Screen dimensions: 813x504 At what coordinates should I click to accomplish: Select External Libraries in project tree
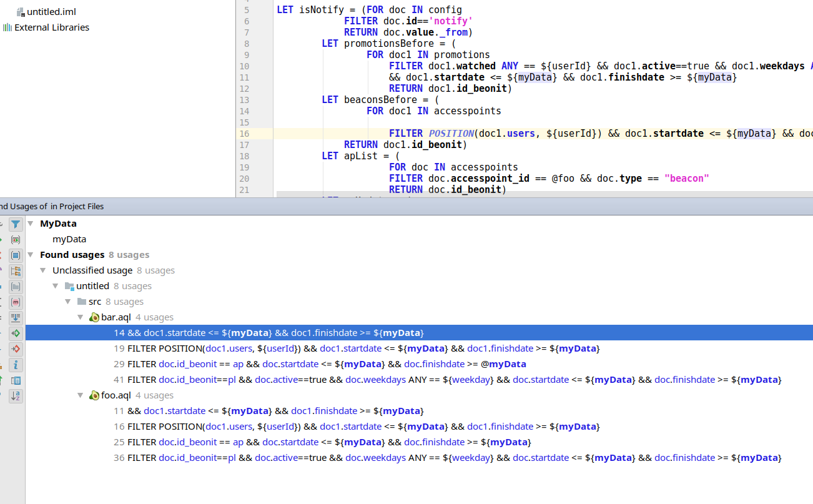pyautogui.click(x=52, y=27)
